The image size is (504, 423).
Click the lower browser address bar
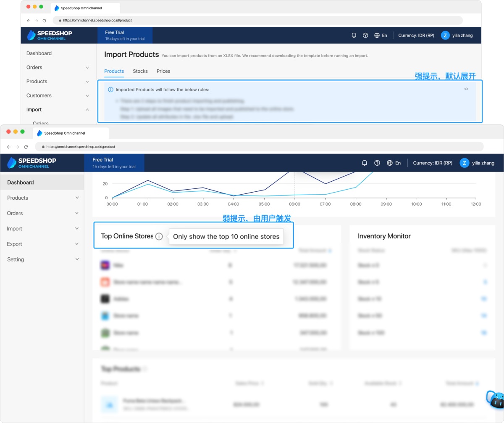click(259, 147)
